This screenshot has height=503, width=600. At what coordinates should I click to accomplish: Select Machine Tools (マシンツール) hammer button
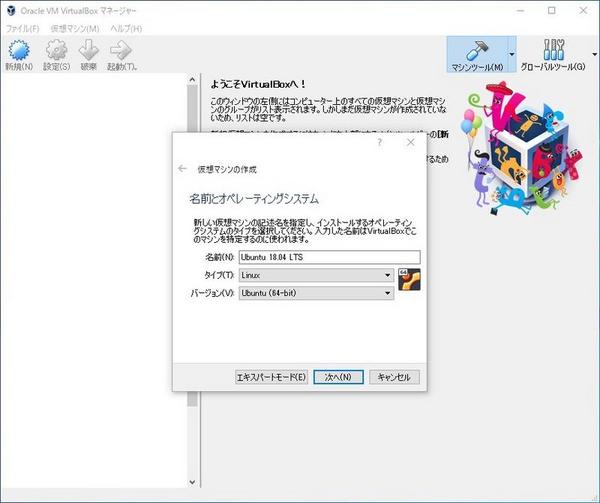click(477, 55)
